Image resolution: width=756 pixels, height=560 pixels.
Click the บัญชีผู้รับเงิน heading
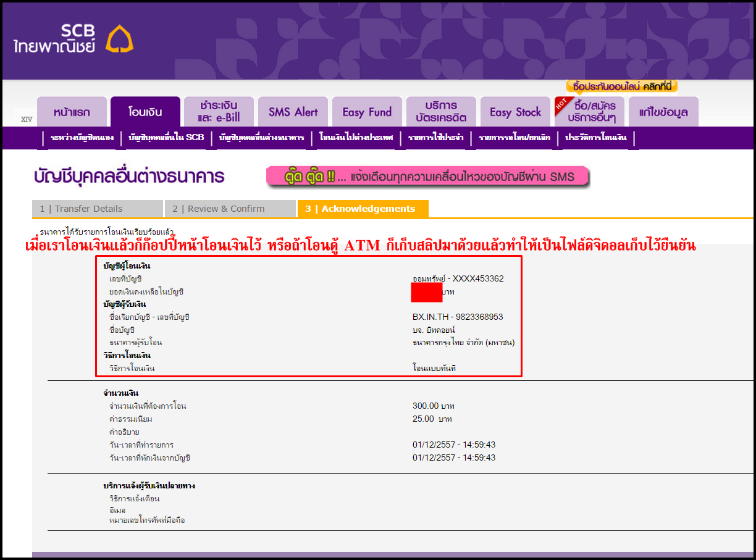point(124,304)
